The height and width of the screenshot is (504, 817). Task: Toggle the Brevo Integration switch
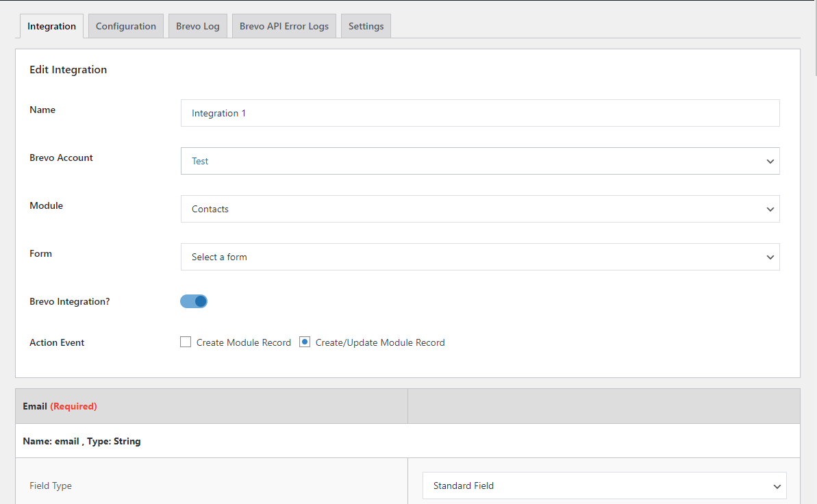click(x=194, y=301)
